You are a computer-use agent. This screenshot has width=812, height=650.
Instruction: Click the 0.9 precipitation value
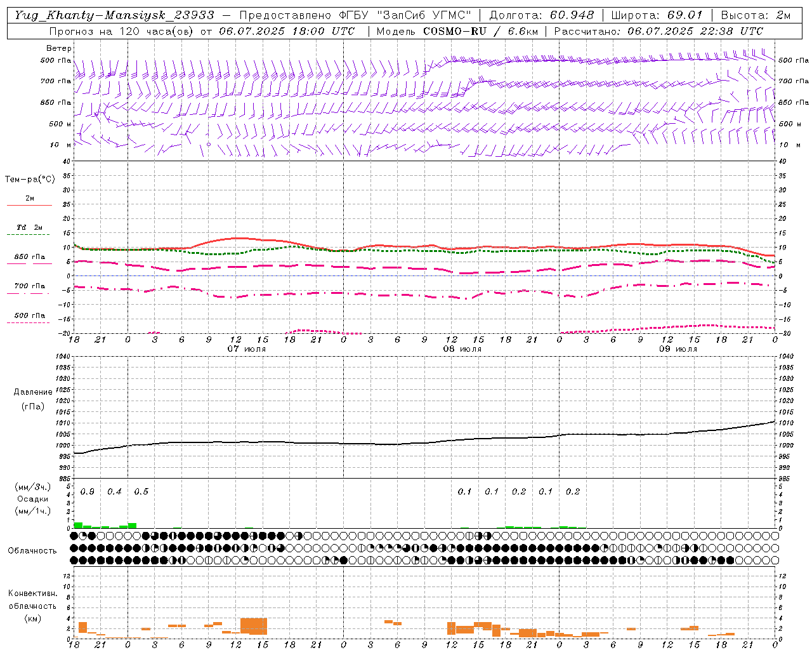pos(88,492)
